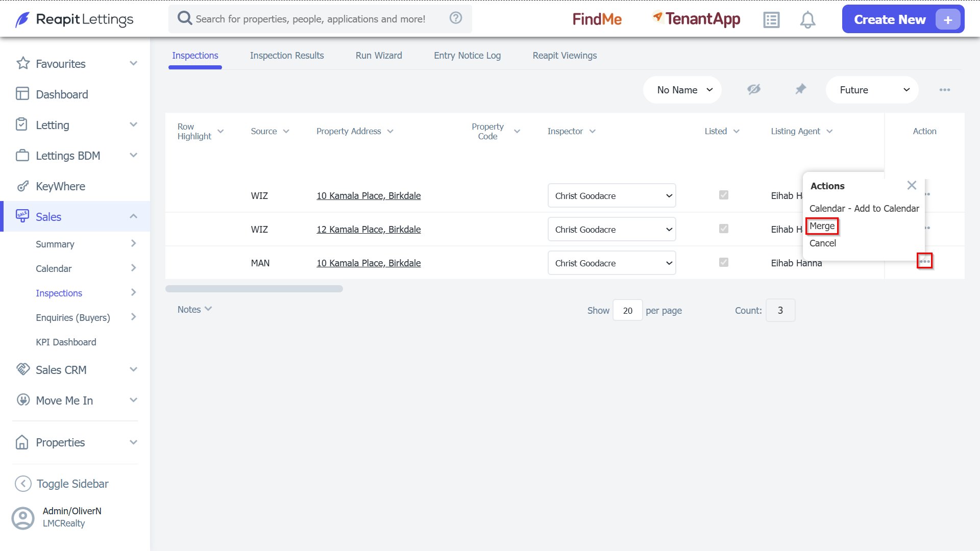Select Merge in the Actions menu
This screenshot has width=980, height=551.
click(x=822, y=226)
